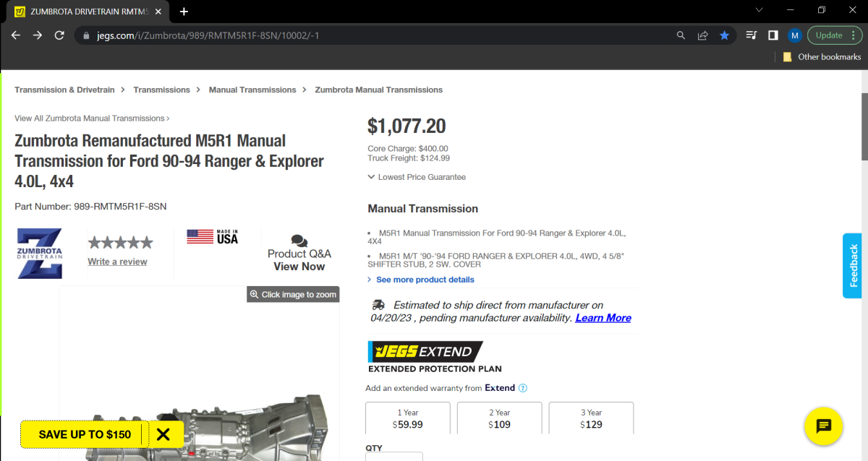Go forward in browser history
The width and height of the screenshot is (868, 461).
click(x=38, y=35)
